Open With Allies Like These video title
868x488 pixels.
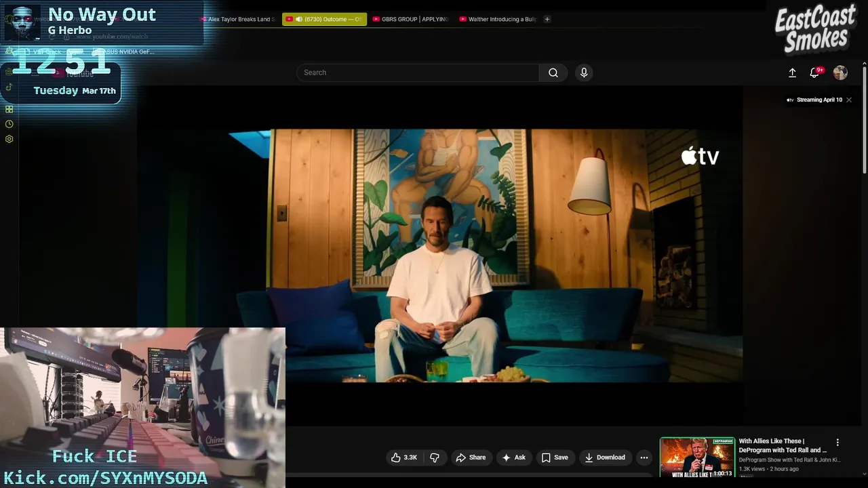click(783, 445)
